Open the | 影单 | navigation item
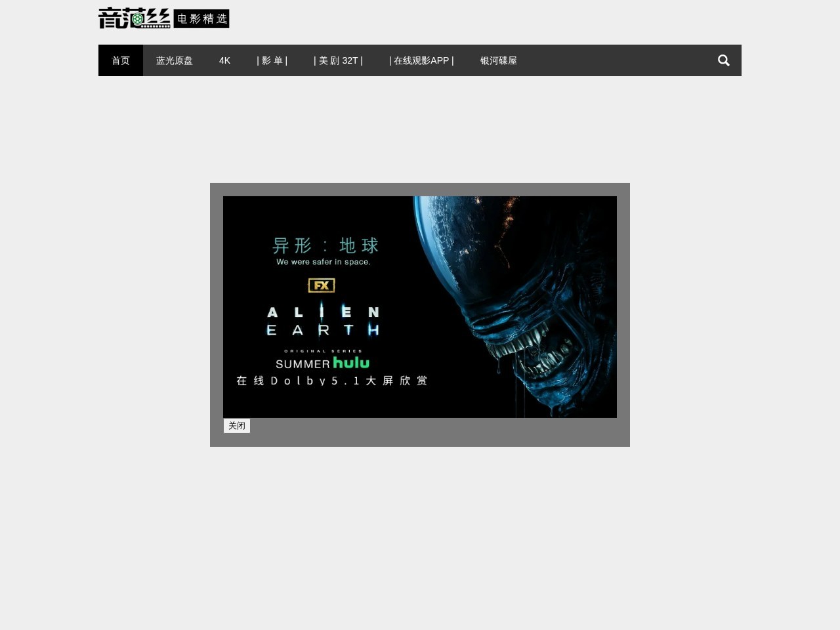 tap(272, 60)
